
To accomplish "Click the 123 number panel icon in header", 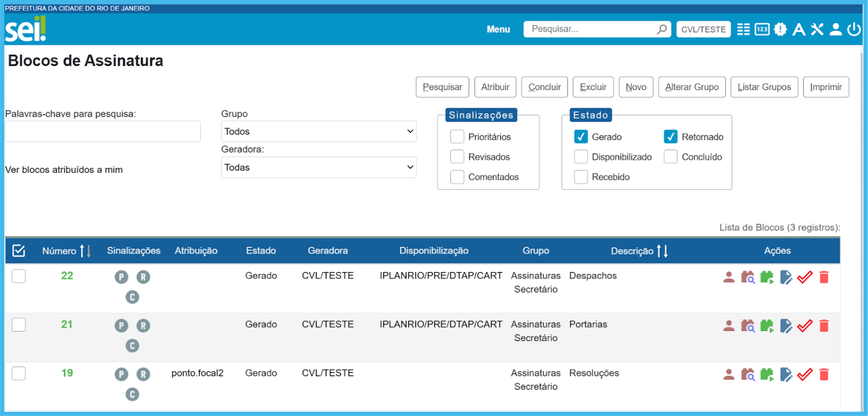I will click(x=762, y=29).
